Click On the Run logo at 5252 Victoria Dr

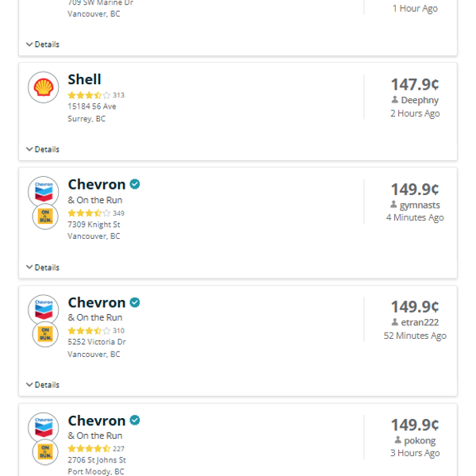click(x=45, y=335)
